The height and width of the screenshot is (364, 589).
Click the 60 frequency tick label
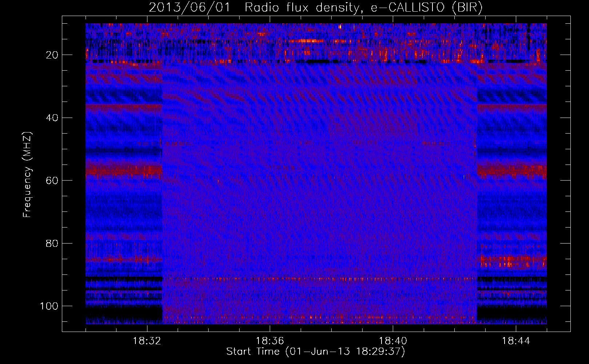(52, 181)
